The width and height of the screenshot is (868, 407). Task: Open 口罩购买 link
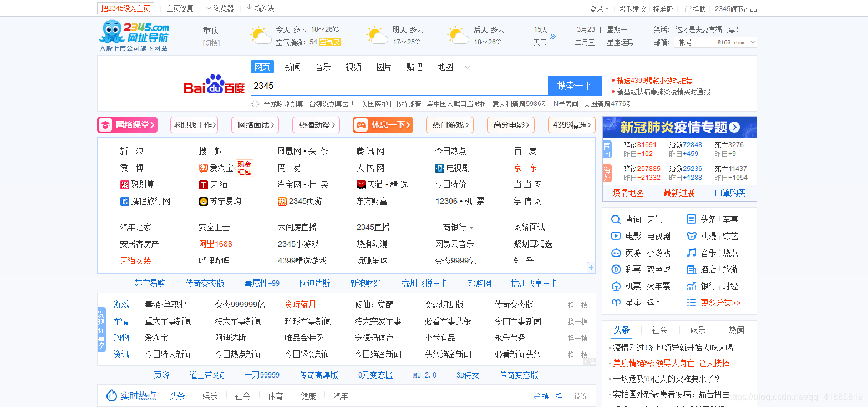tap(730, 193)
